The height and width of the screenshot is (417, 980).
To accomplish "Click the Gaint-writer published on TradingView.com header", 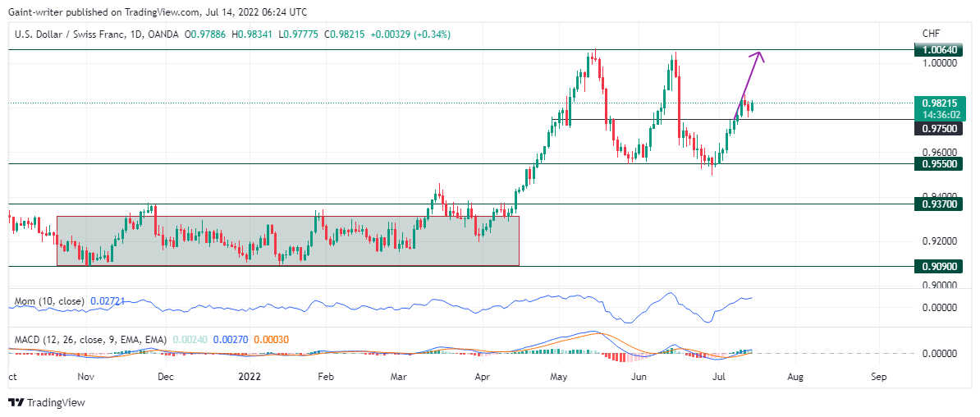I will 157,11.
